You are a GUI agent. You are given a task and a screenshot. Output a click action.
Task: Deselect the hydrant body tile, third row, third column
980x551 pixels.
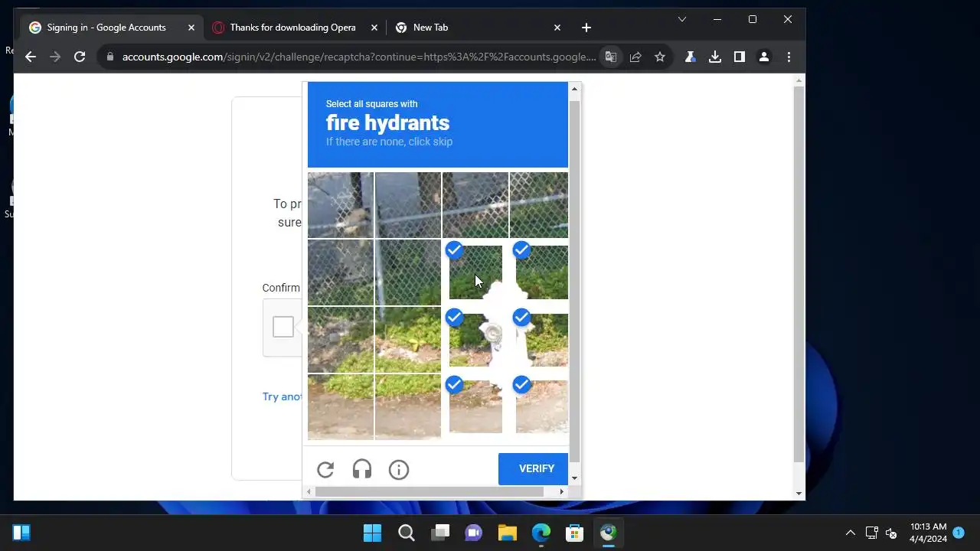[475, 340]
